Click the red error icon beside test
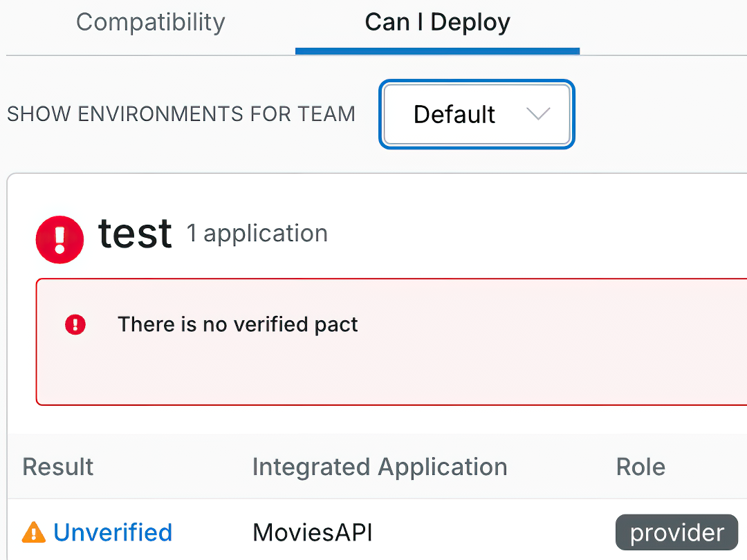Viewport: 747px width, 560px height. (x=59, y=239)
